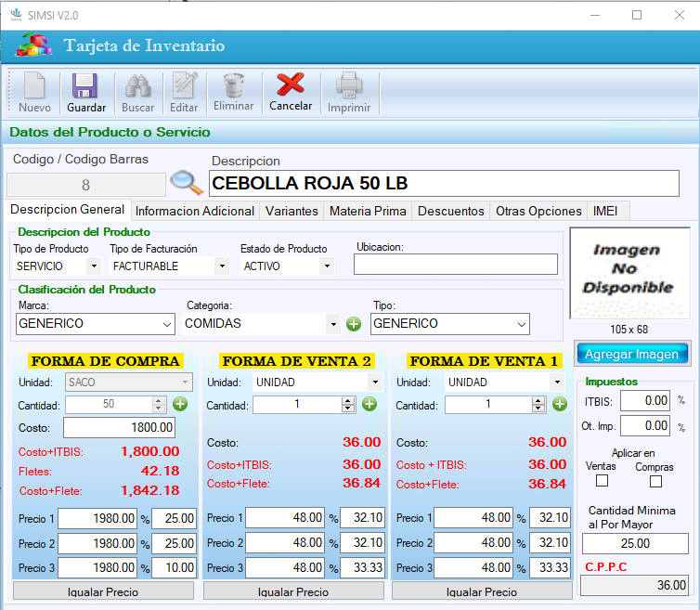The image size is (700, 610).
Task: Add new Categoria with green plus
Action: click(x=354, y=324)
